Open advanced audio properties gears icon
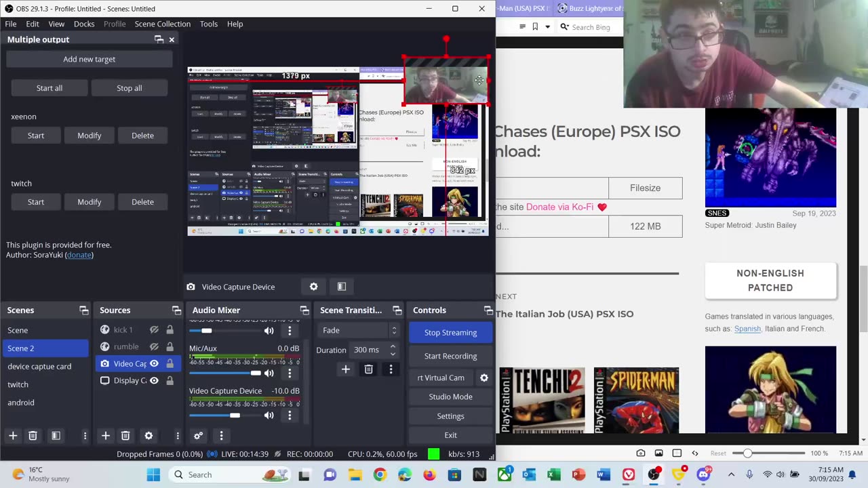This screenshot has width=868, height=488. (198, 436)
